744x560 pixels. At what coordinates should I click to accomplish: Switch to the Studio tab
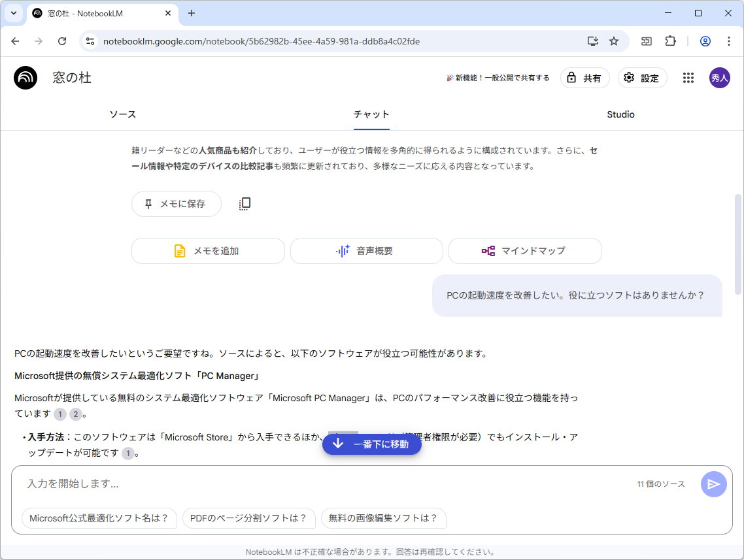click(x=620, y=114)
